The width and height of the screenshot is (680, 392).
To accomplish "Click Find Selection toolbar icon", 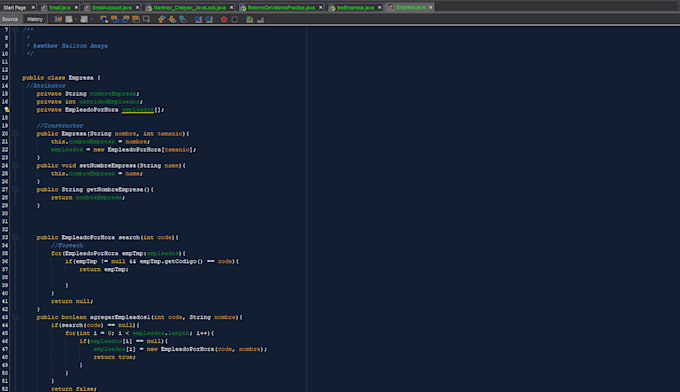I will coord(104,19).
